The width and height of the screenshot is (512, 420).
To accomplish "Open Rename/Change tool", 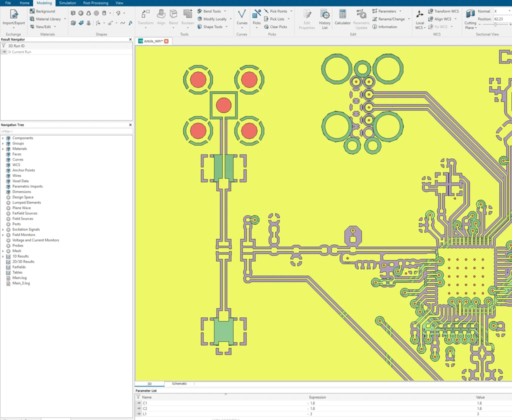I will tap(388, 19).
